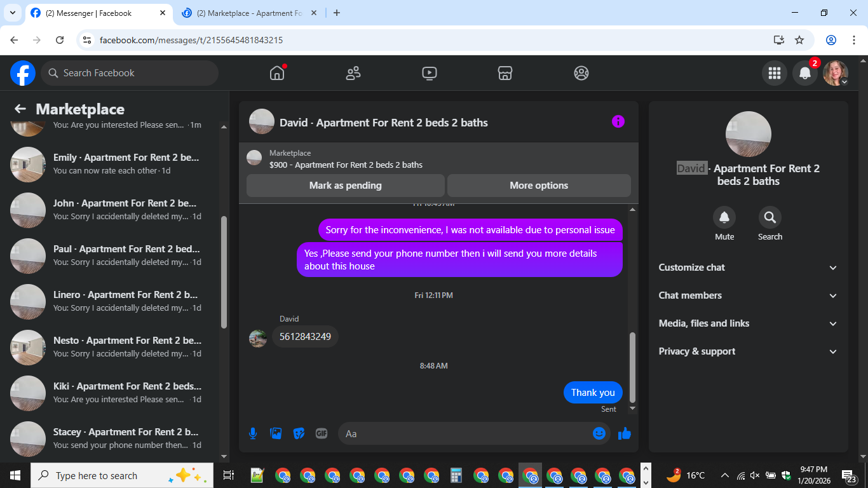Open weather widget showing 16°C
The height and width of the screenshot is (488, 868).
685,475
